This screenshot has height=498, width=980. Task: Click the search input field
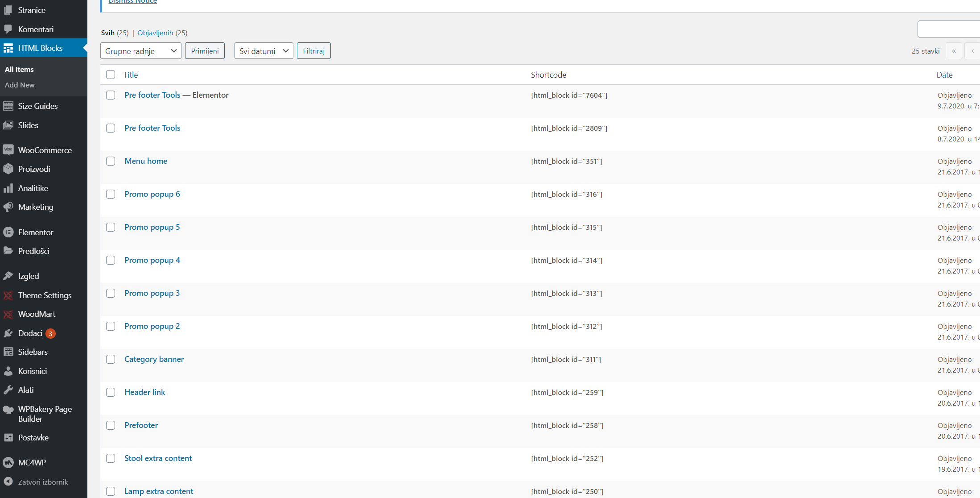pyautogui.click(x=948, y=29)
